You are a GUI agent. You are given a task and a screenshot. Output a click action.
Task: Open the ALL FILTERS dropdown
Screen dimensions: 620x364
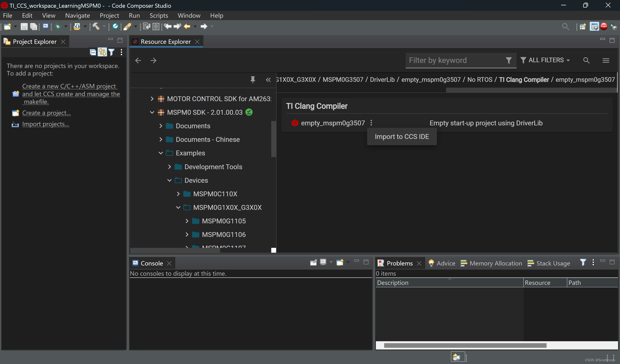pyautogui.click(x=545, y=60)
